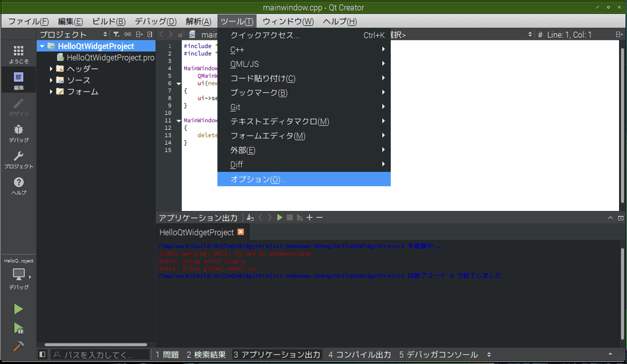Viewport: 627px width, 364px height.
Task: Focus the locator search input field
Action: coord(100,354)
